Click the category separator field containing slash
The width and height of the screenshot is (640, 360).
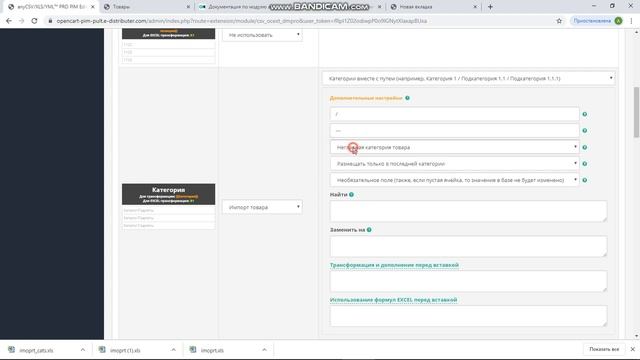pos(454,114)
